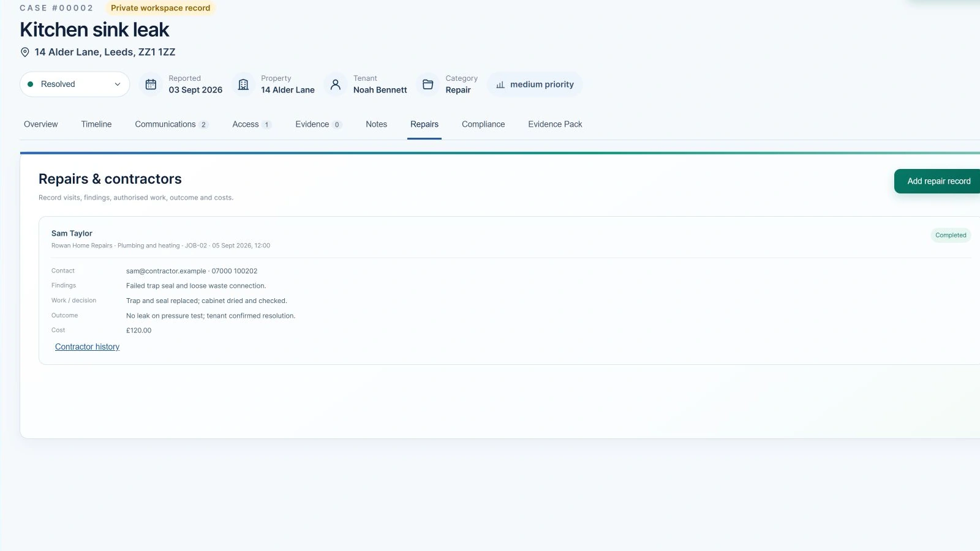Open the Contractor history link
This screenshot has height=551, width=980.
coord(87,347)
